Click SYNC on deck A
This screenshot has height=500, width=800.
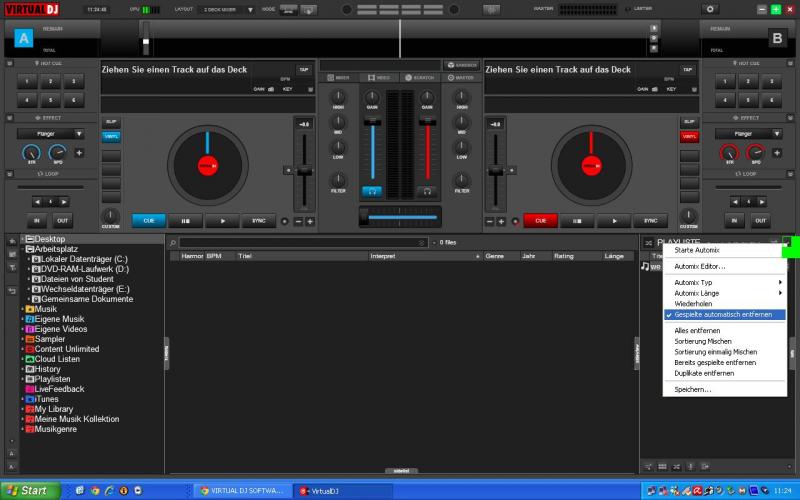pos(259,221)
